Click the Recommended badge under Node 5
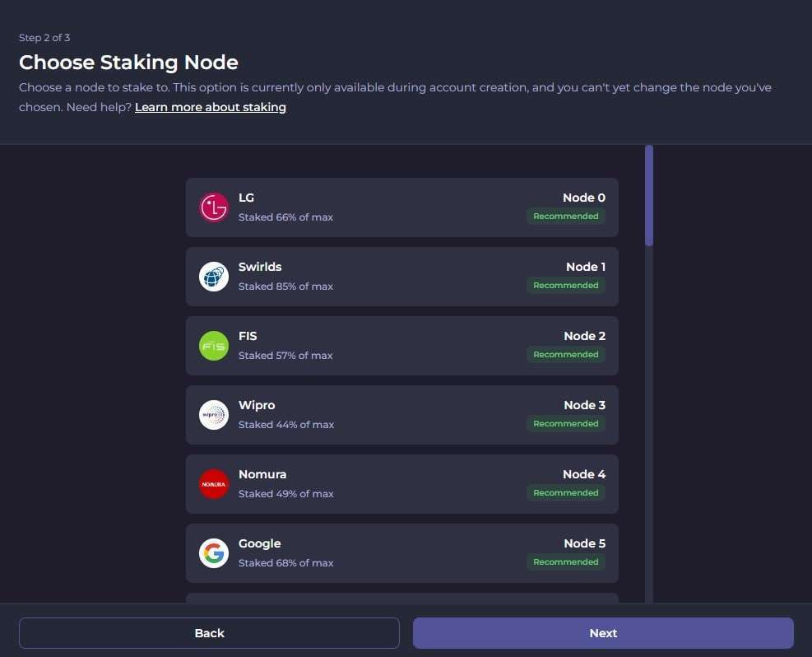The height and width of the screenshot is (657, 812). coord(566,562)
